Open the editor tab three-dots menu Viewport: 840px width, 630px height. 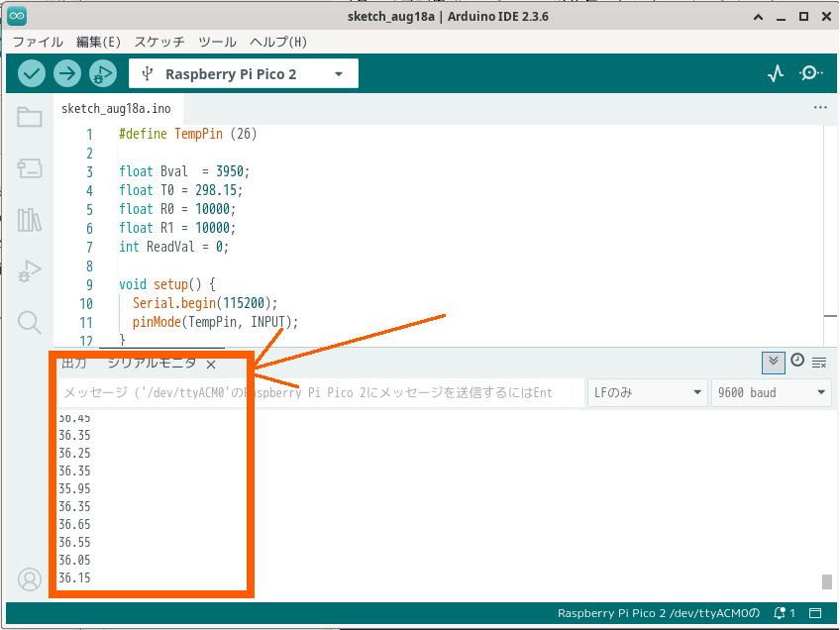point(820,107)
